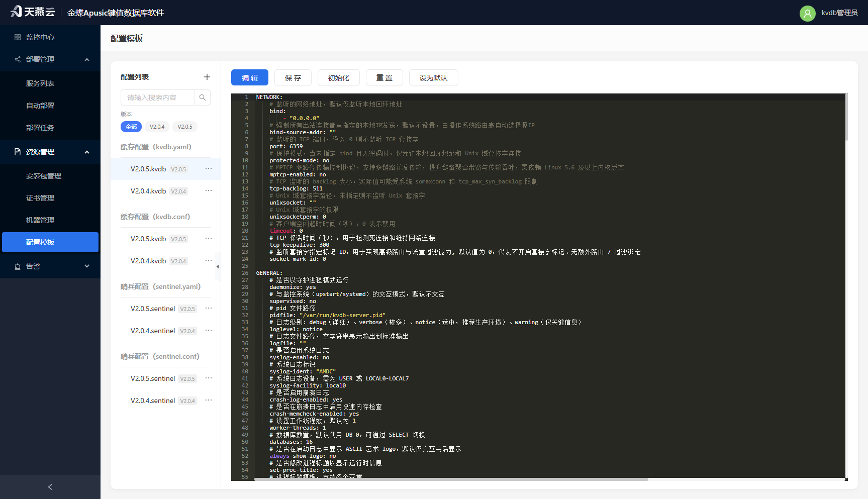This screenshot has height=499, width=868.
Task: Open more options for V2.0.4.sentinel conf template
Action: [209, 401]
